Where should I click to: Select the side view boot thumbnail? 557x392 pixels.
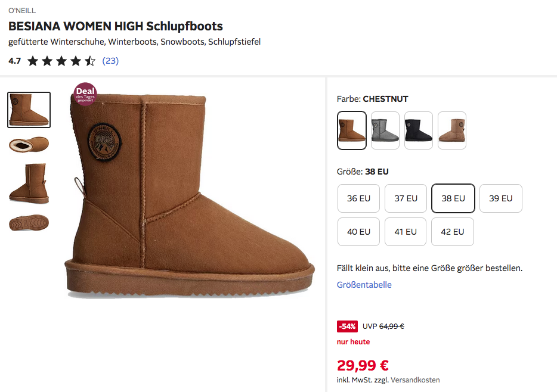(x=29, y=110)
